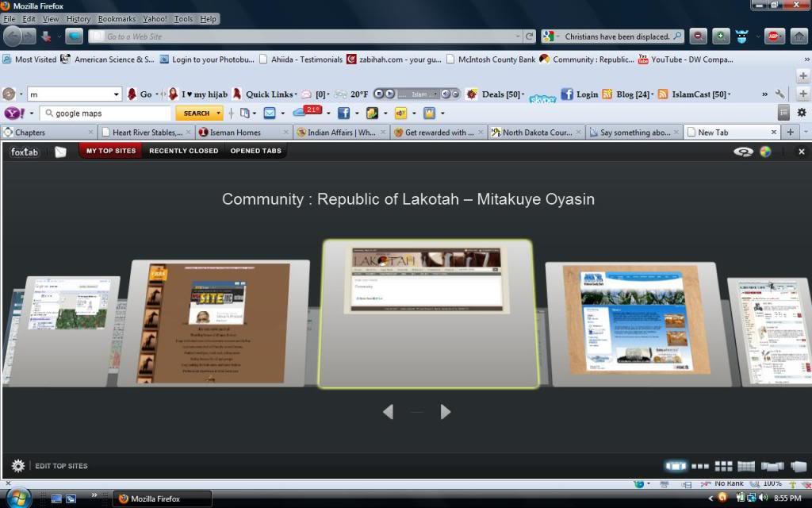Switch to the Indian Affairs tab
The width and height of the screenshot is (812, 508).
(341, 133)
